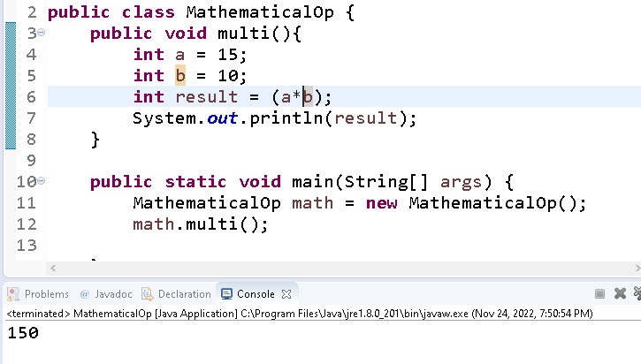This screenshot has height=364, width=641.
Task: Click the line 7 number in gutter
Action: point(31,118)
